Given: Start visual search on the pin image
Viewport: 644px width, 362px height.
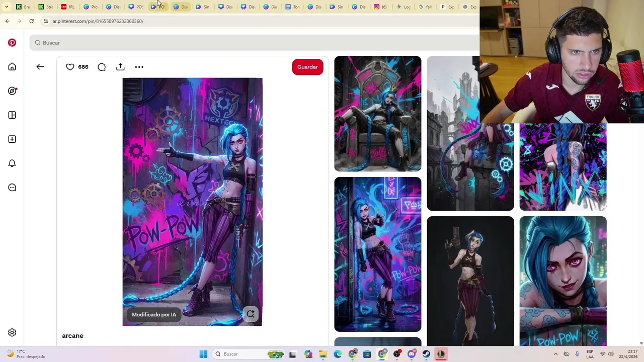Looking at the screenshot, I should (x=251, y=314).
